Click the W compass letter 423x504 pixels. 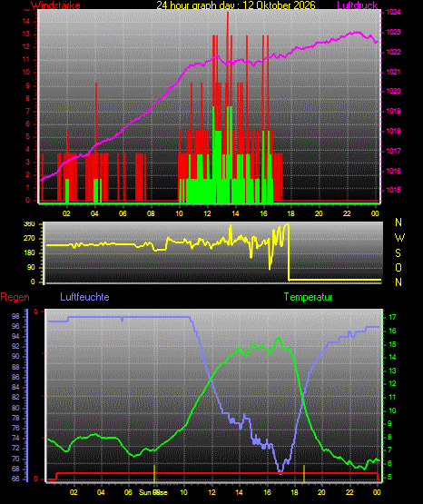399,238
